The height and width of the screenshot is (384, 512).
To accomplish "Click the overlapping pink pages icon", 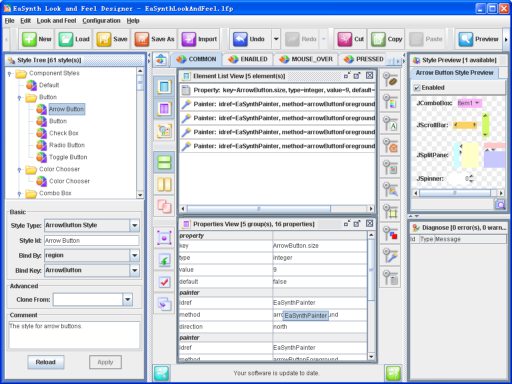I will (x=164, y=206).
